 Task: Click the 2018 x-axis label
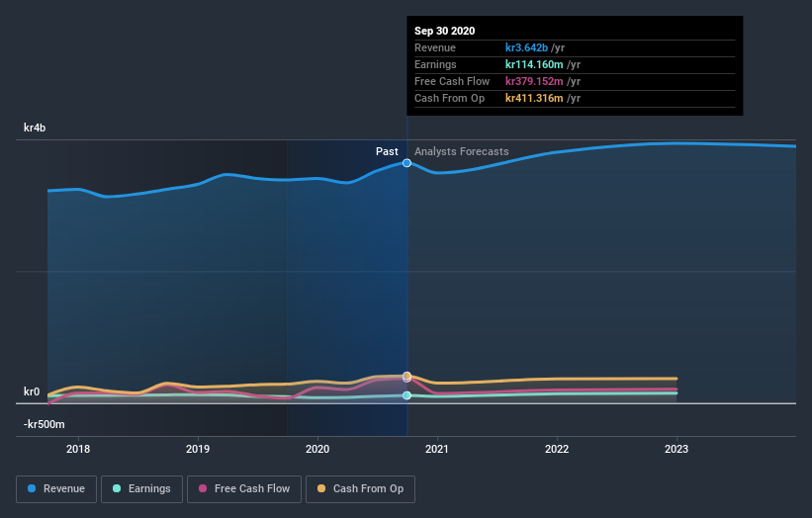click(x=78, y=449)
